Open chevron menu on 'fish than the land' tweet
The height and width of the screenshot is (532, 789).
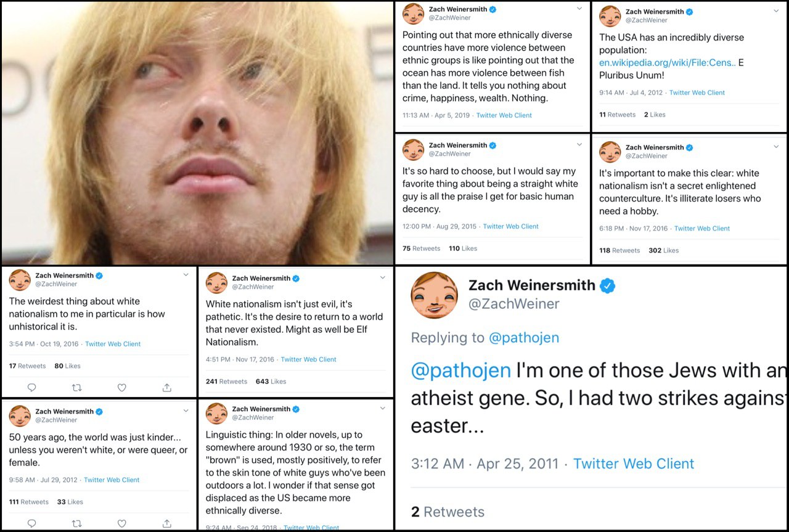click(x=579, y=9)
